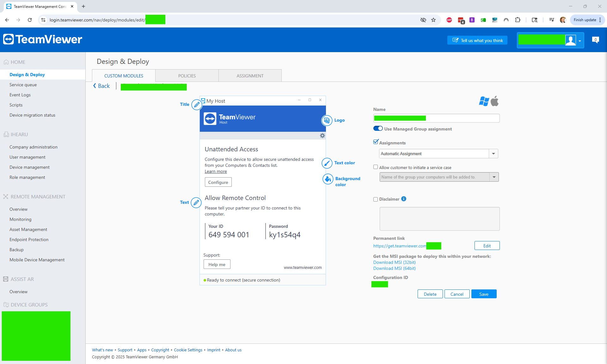This screenshot has height=364, width=607.
Task: Open Endpoint Protection section
Action: 29,240
